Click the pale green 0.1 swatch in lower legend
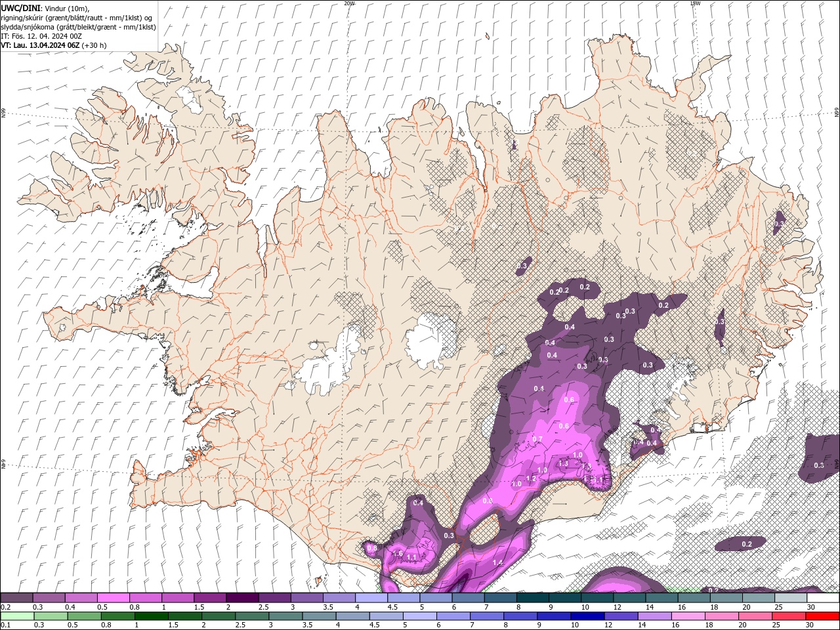Screen dimensions: 840x630 (x=17, y=616)
